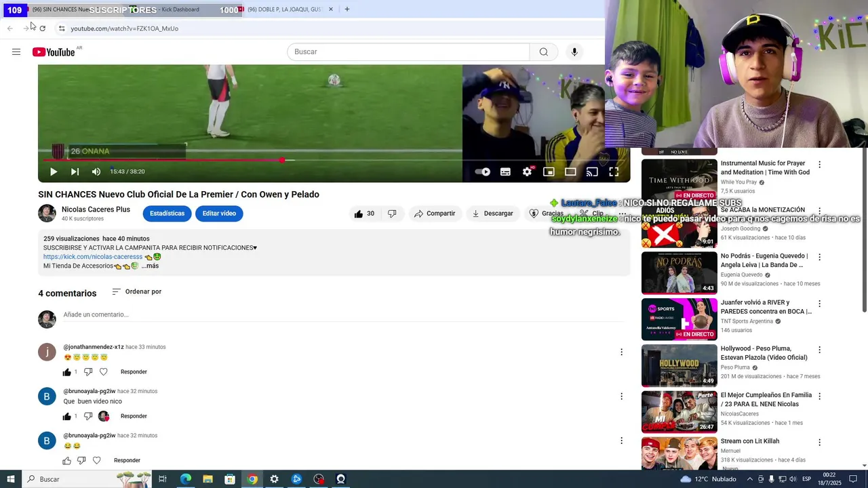This screenshot has width=868, height=488.
Task: Click the Añade un comentario field
Action: click(x=342, y=314)
